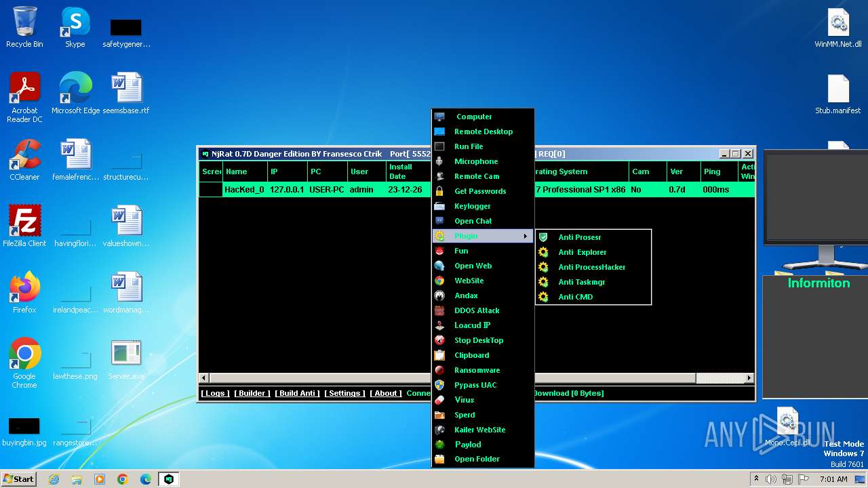Show hidden icons in system tray
Image resolution: width=868 pixels, height=488 pixels.
tap(756, 479)
